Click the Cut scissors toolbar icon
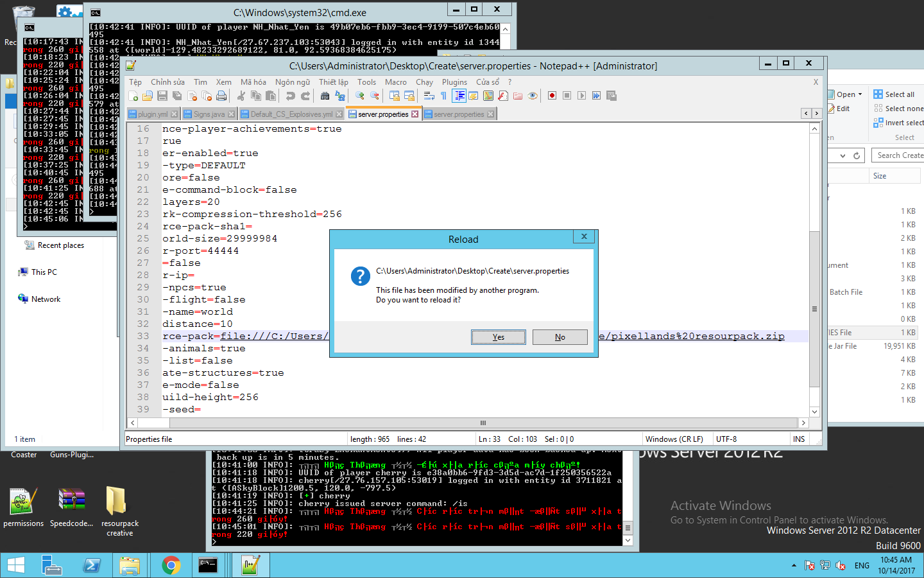Image resolution: width=924 pixels, height=578 pixels. point(241,96)
